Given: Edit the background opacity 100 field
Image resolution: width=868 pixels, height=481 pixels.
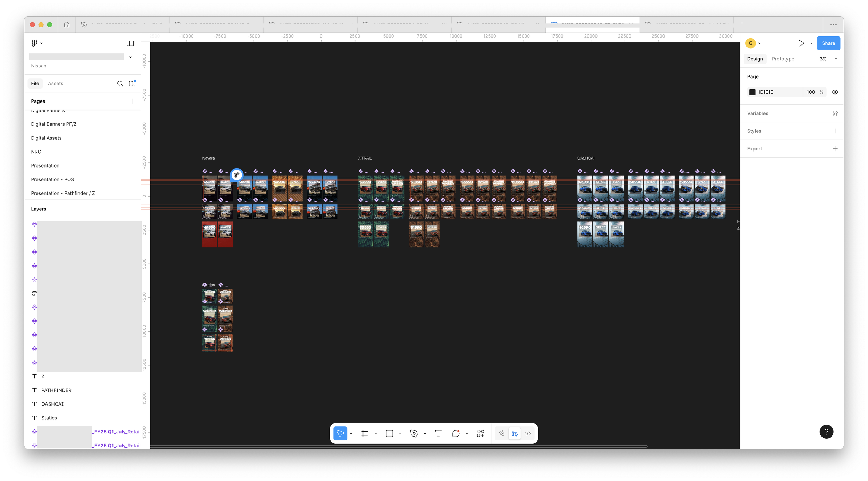Looking at the screenshot, I should point(811,92).
